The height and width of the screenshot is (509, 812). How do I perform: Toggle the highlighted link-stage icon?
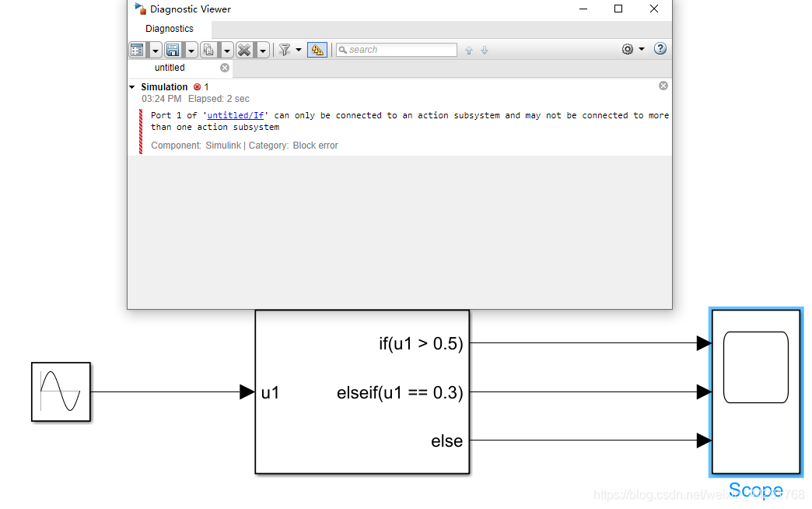pos(317,49)
